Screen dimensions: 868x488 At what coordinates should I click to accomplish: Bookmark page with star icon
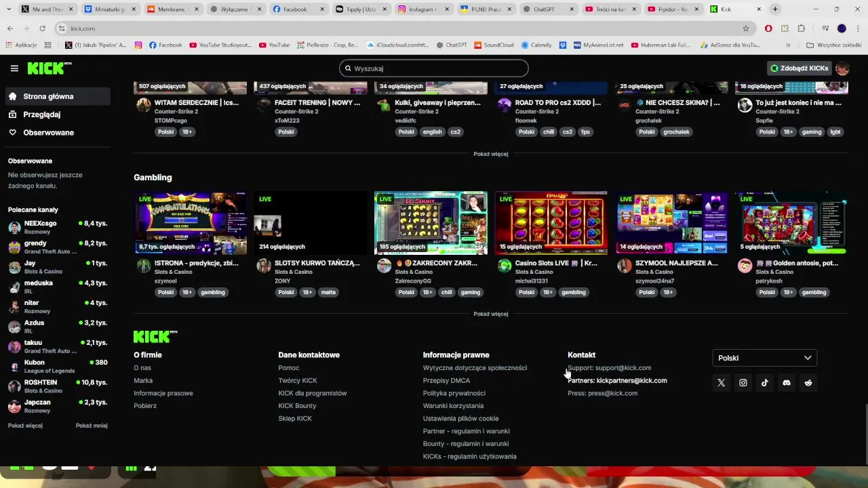click(746, 28)
